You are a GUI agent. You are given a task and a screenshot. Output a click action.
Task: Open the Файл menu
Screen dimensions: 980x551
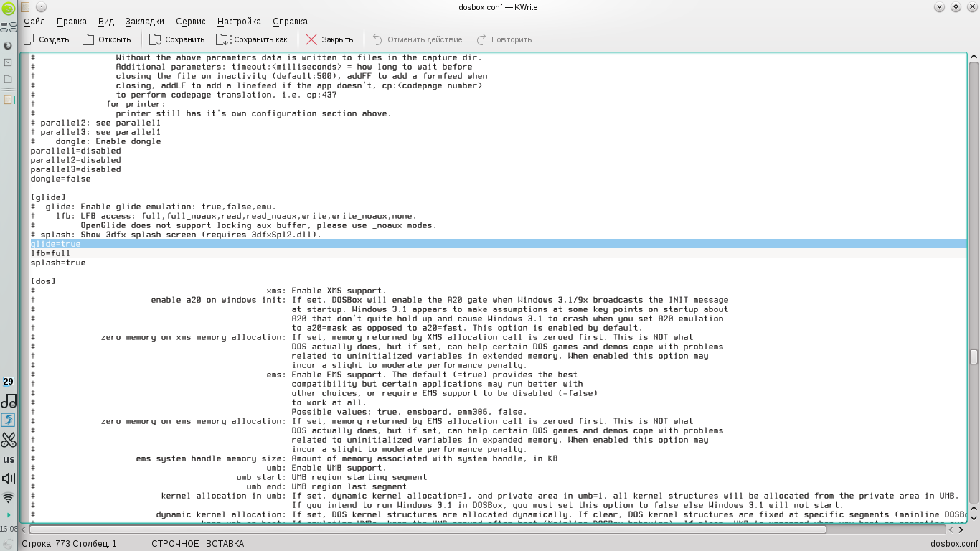(34, 22)
